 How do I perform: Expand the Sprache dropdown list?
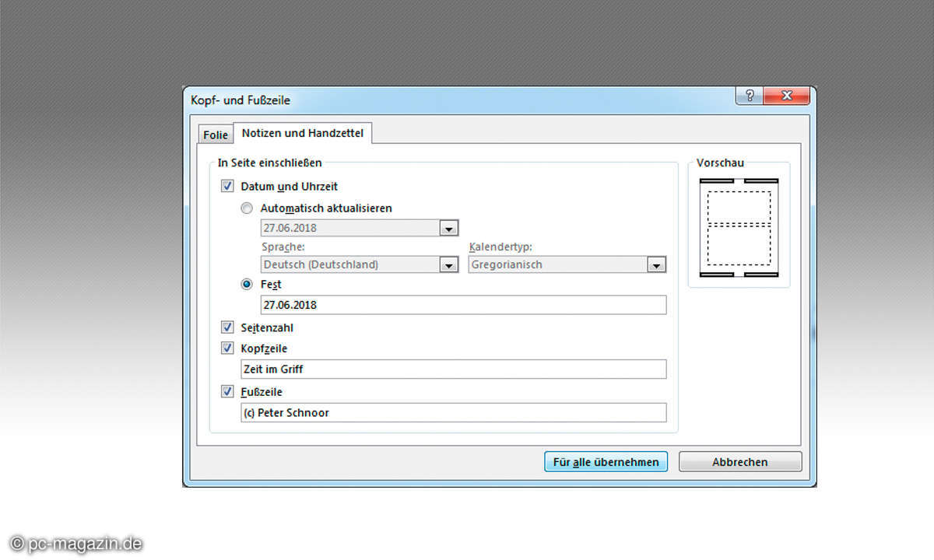click(x=448, y=265)
